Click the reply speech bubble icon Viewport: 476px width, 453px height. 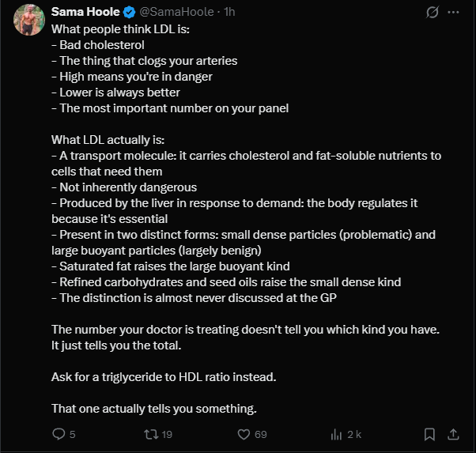(58, 434)
